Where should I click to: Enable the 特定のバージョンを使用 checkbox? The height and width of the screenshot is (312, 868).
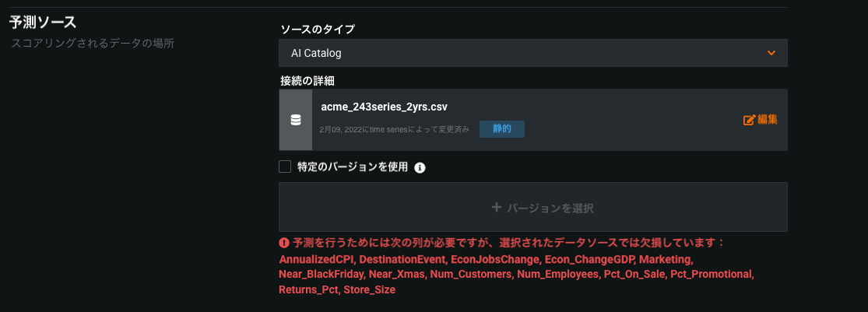[x=285, y=167]
